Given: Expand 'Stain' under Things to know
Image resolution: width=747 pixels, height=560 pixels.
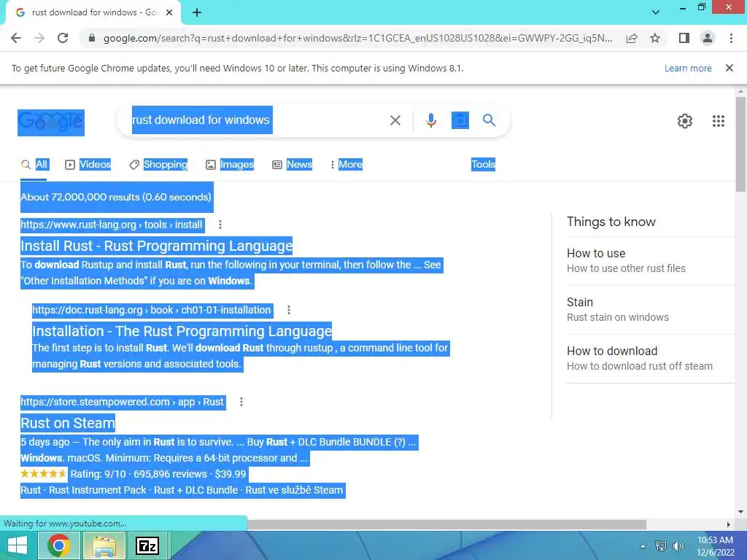Looking at the screenshot, I should [651, 309].
